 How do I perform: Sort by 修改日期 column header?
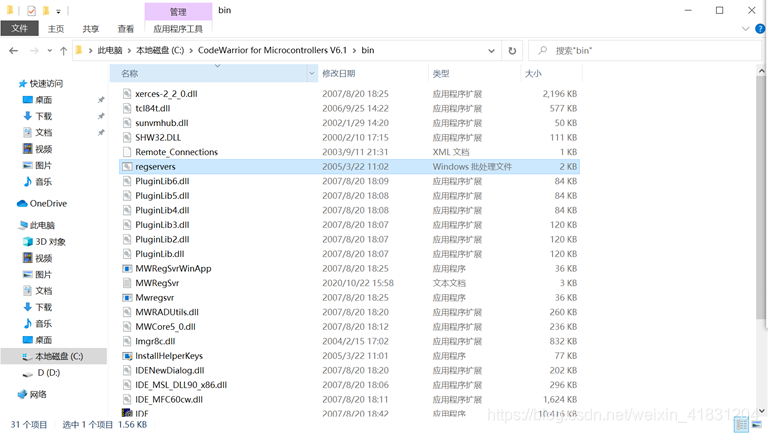coord(373,73)
